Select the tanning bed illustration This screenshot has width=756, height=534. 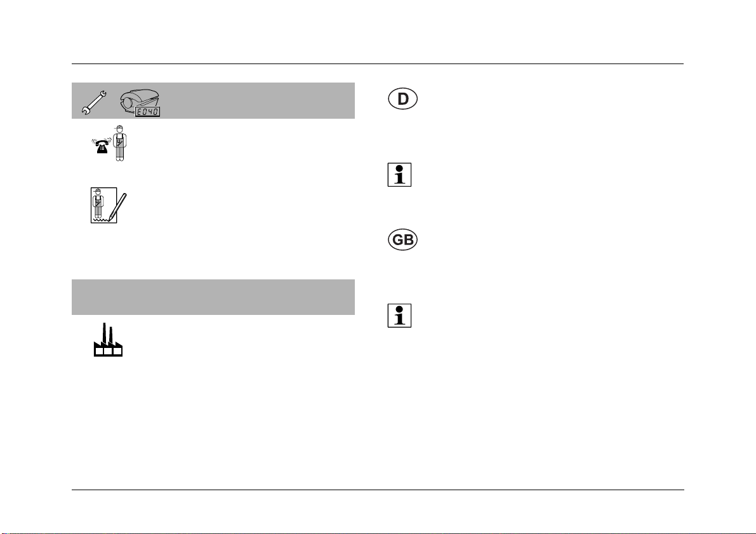pyautogui.click(x=140, y=101)
